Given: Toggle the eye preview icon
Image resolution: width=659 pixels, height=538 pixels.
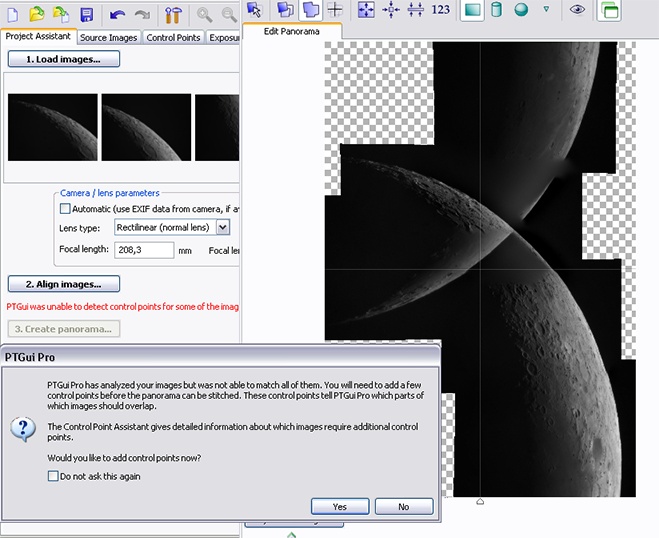Looking at the screenshot, I should 577,10.
